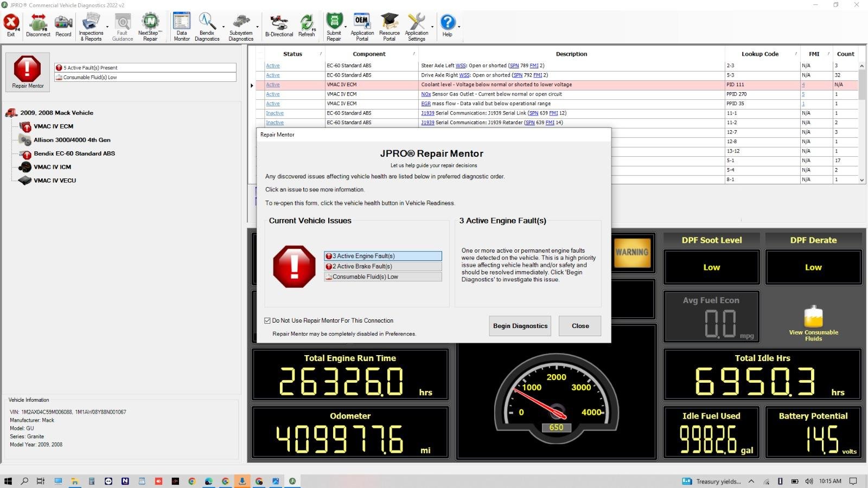Viewport: 868px width, 488px height.
Task: Sort by Lookup Code column header
Action: 760,54
